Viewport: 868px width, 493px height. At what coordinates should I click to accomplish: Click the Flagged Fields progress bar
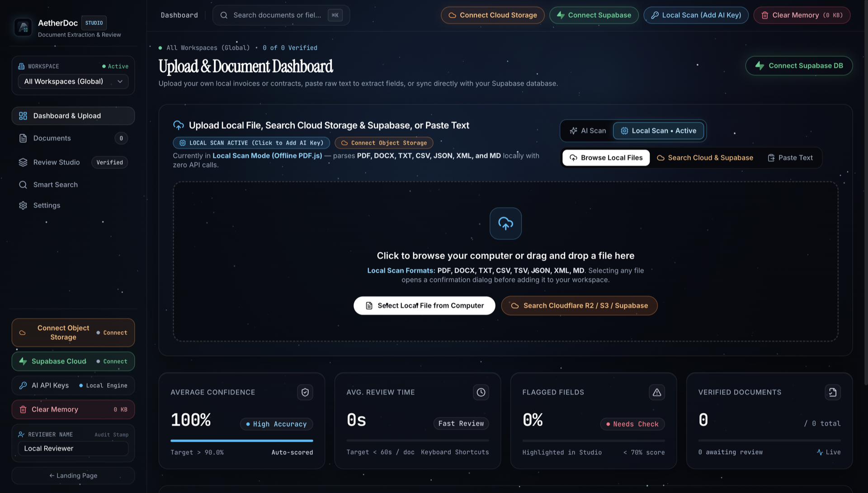click(594, 441)
